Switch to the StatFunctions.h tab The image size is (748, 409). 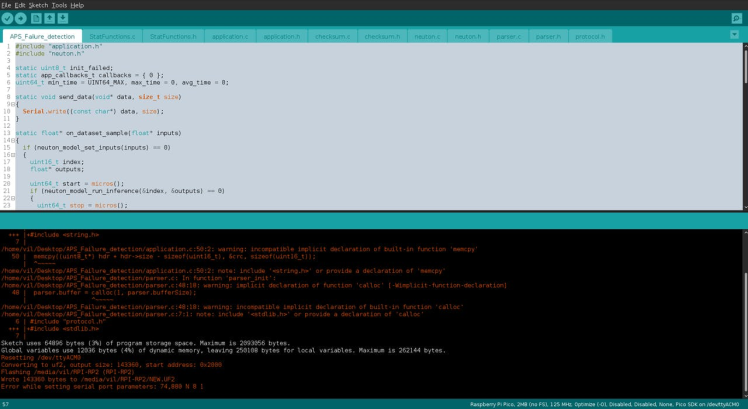tap(173, 36)
